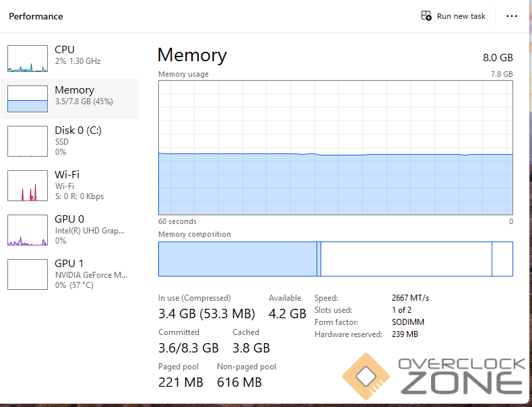
Task: Select the GPU 1 graph thumbnail
Action: [28, 274]
